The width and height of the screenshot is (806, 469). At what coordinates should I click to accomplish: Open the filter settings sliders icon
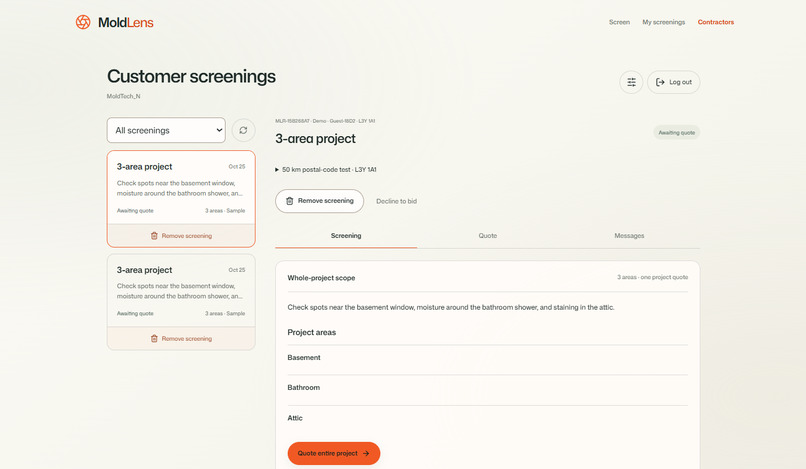pos(631,82)
